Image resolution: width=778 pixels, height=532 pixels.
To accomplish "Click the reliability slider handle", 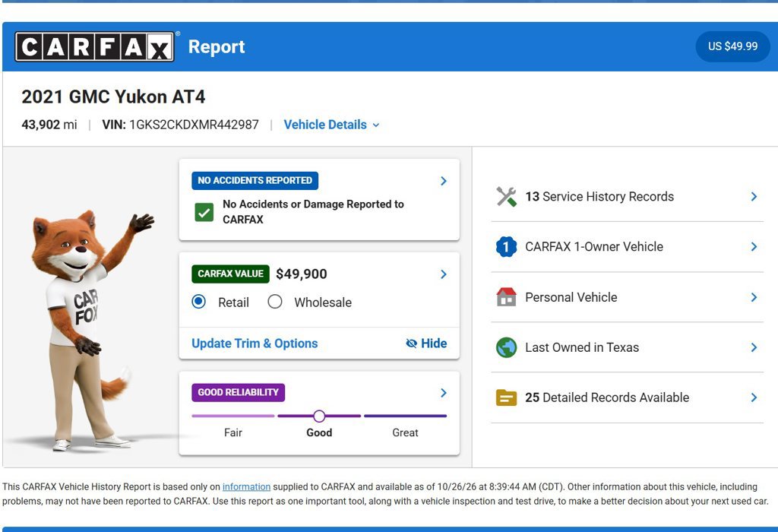I will pyautogui.click(x=320, y=416).
